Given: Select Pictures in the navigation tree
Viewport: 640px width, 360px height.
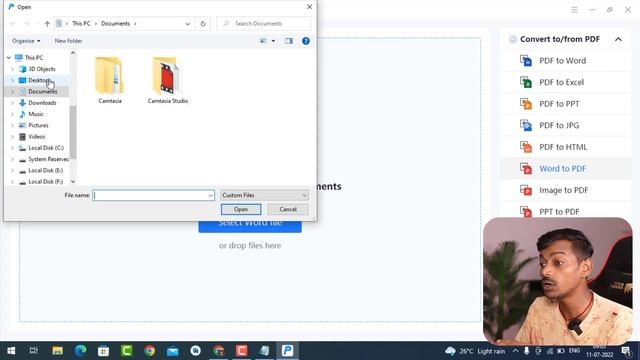Looking at the screenshot, I should 38,126.
